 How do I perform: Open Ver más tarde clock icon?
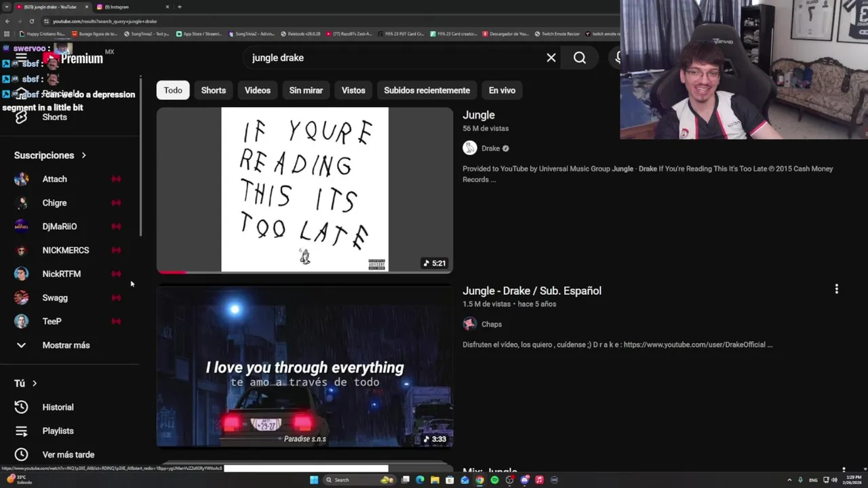(21, 455)
